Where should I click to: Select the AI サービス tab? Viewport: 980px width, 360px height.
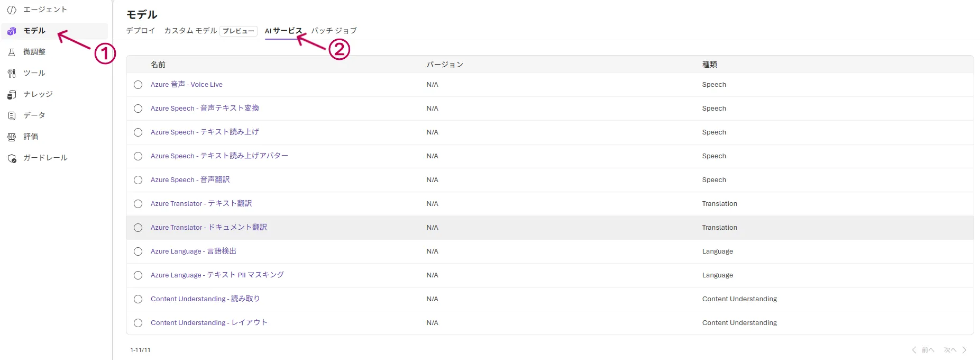coord(283,31)
